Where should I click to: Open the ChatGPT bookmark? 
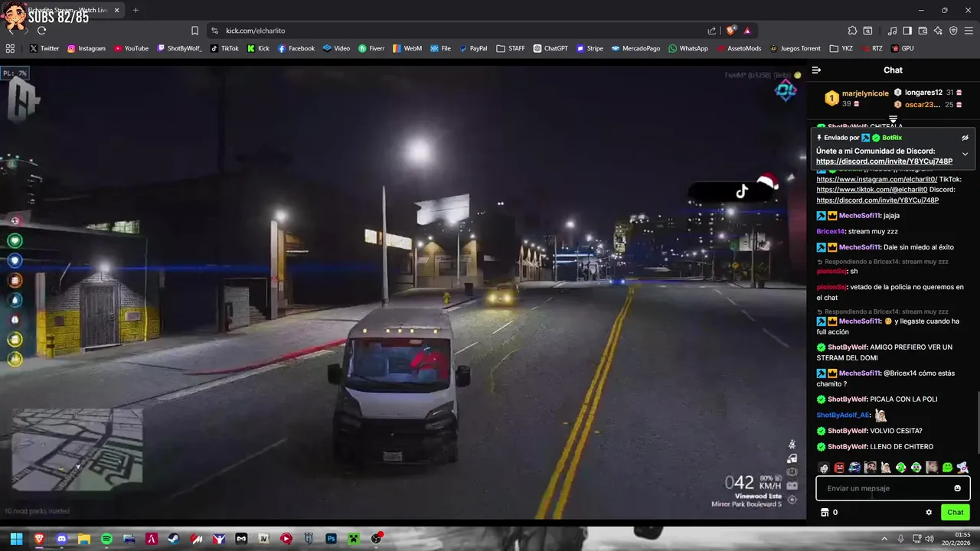[x=550, y=48]
